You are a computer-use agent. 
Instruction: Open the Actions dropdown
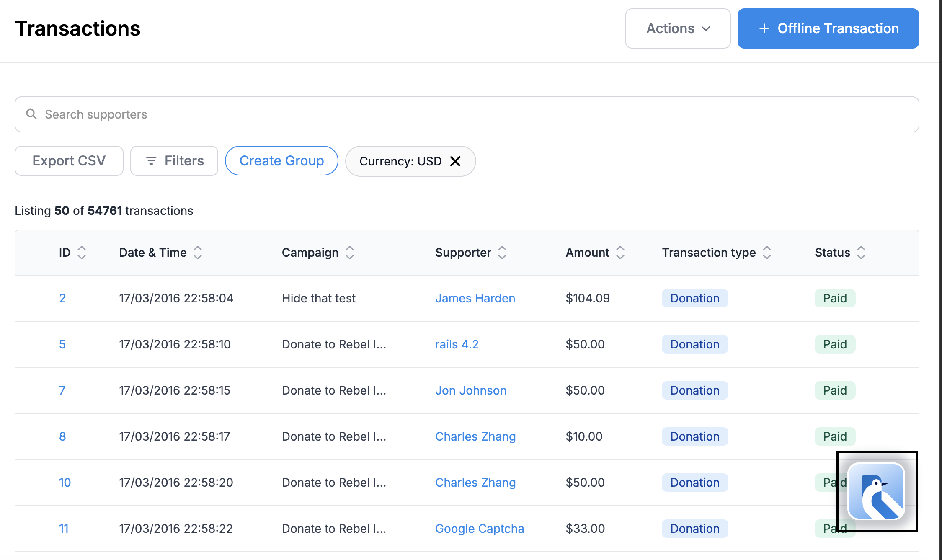678,28
